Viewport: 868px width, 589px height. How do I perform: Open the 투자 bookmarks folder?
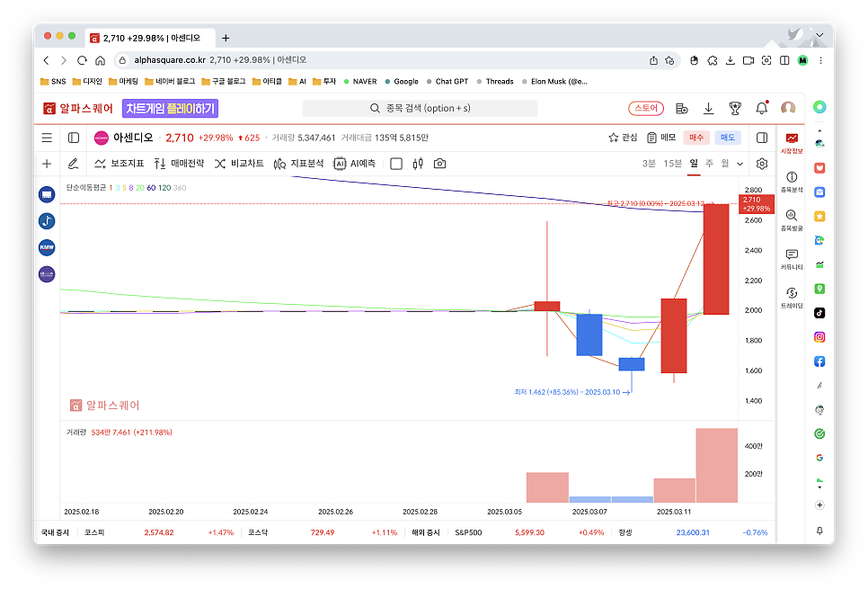pos(324,82)
